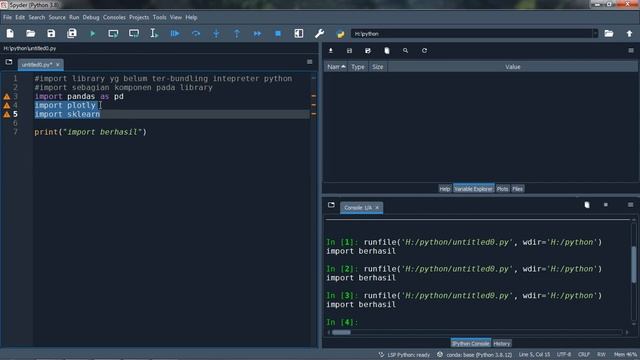Image resolution: width=640 pixels, height=360 pixels.
Task: Switch to Variable Explorer pane tab
Action: [x=473, y=189]
